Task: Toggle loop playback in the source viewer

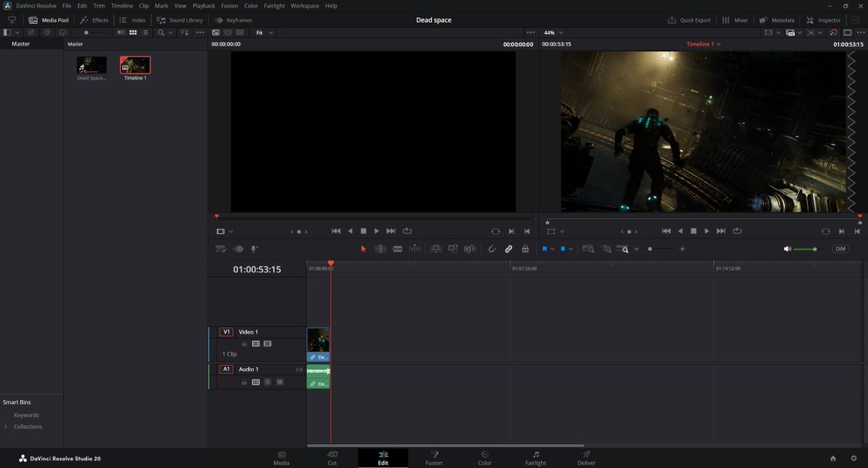Action: point(407,231)
